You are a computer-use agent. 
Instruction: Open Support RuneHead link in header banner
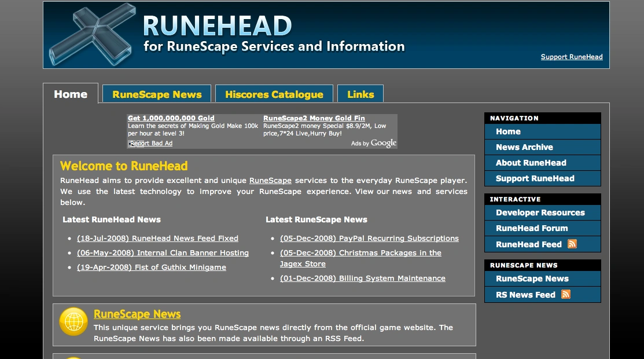(571, 57)
